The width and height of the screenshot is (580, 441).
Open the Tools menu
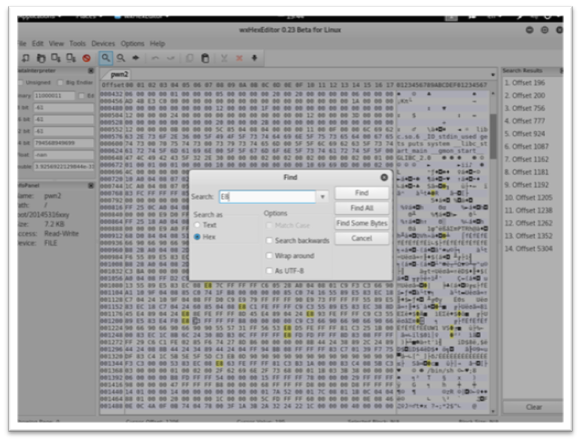pyautogui.click(x=77, y=43)
